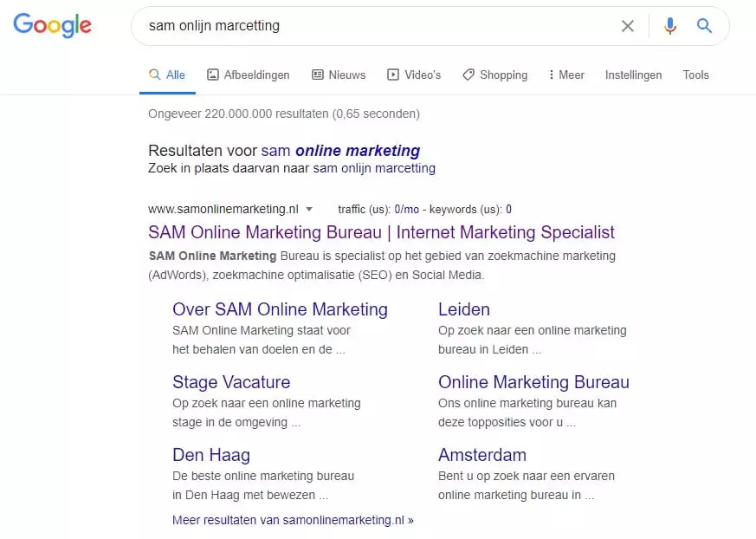Start voice search with the microphone icon
756x539 pixels.
pos(669,26)
